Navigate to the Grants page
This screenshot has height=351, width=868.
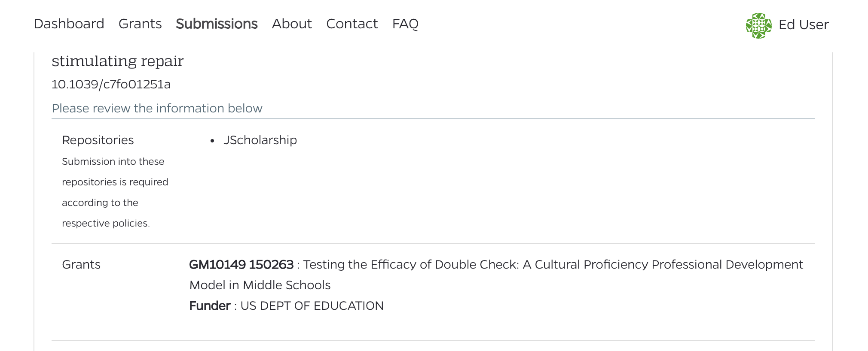(x=140, y=24)
